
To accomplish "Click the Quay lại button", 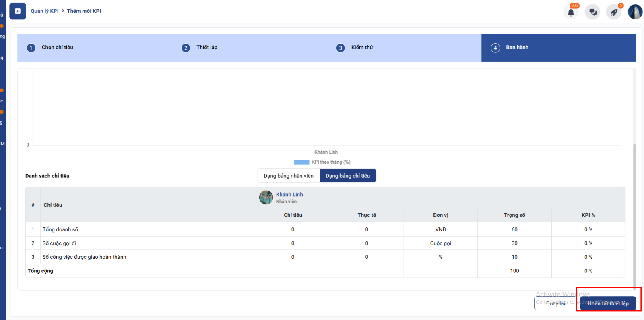I will click(x=555, y=303).
